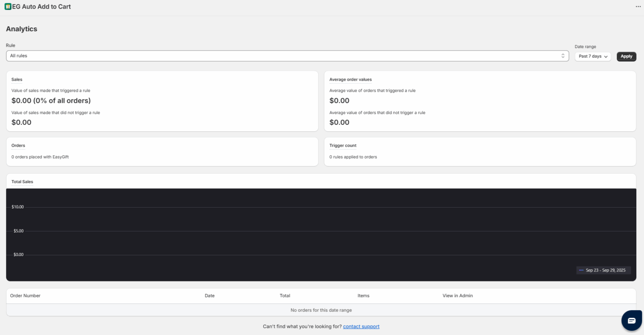Follow the contact support link
This screenshot has height=335, width=644.
point(361,326)
